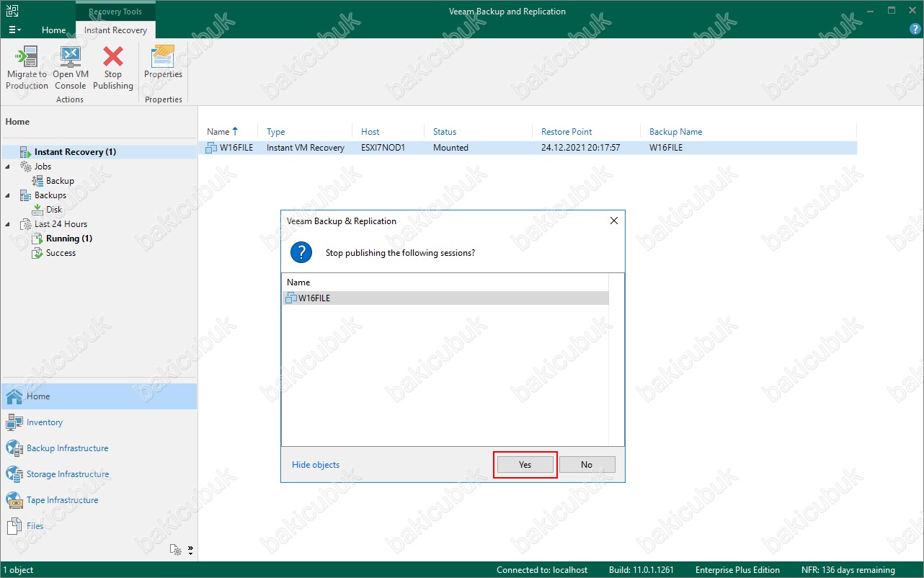Viewport: 924px width, 578px height.
Task: Sort by the Name column header
Action: (x=218, y=132)
